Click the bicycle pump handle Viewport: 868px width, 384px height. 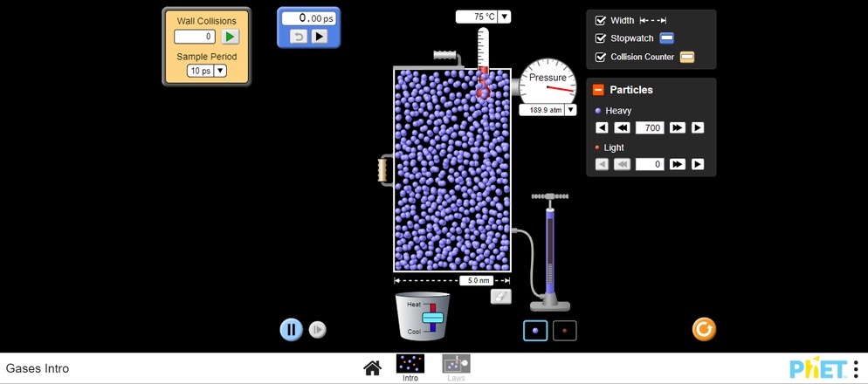(549, 196)
